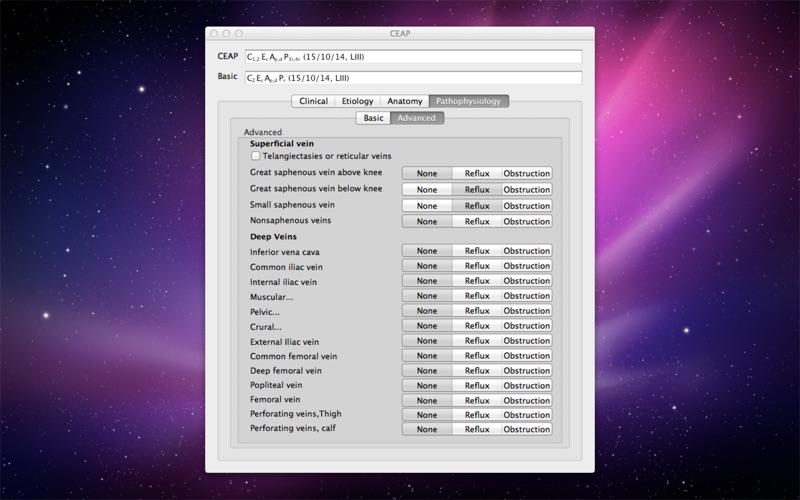
Task: Choose None in the Pelvic row
Action: pos(427,311)
